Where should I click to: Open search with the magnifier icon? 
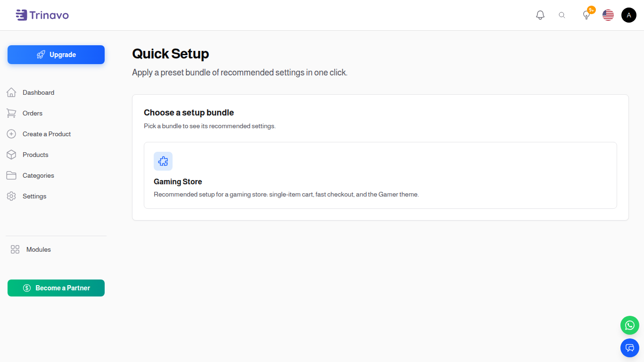point(562,15)
